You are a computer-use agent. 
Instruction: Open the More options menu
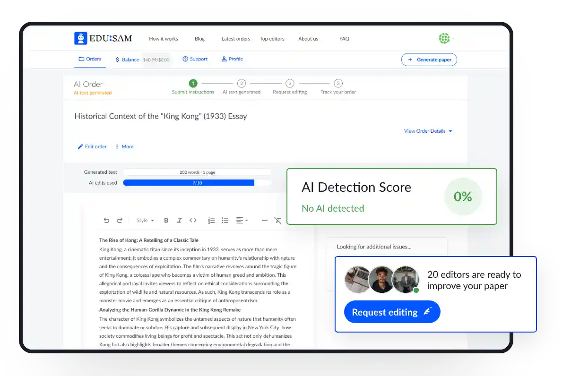point(124,146)
